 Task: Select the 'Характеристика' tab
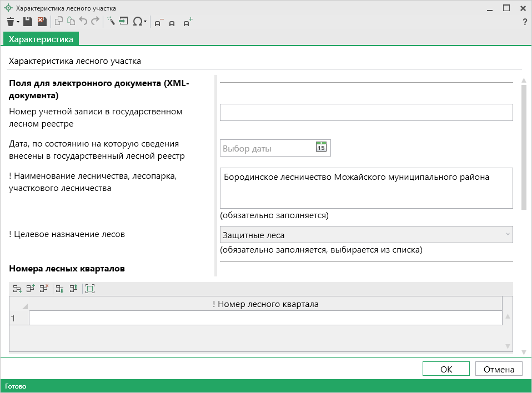click(41, 39)
